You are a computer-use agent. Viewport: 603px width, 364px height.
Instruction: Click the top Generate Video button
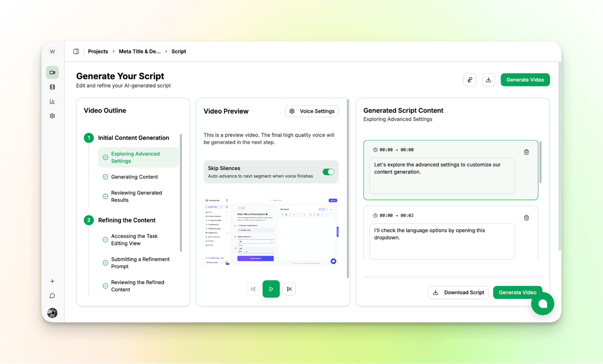pos(525,80)
